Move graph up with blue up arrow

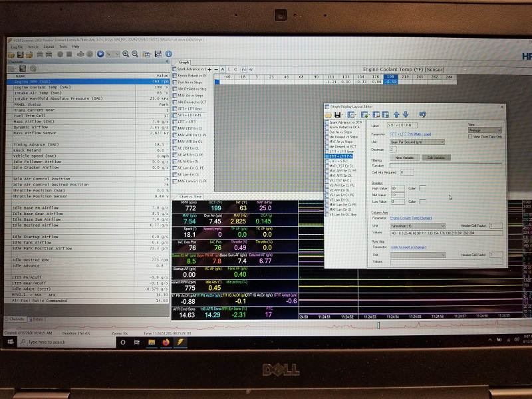tap(396, 114)
